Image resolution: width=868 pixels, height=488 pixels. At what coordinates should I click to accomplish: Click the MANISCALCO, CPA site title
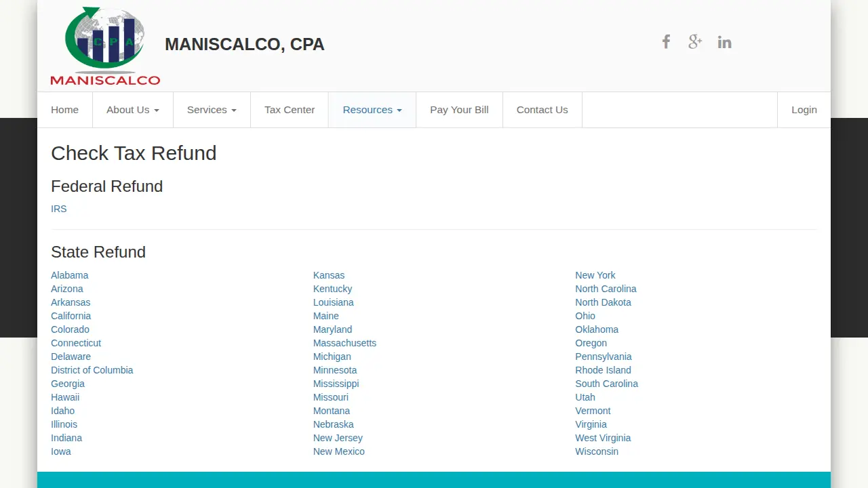pyautogui.click(x=245, y=45)
